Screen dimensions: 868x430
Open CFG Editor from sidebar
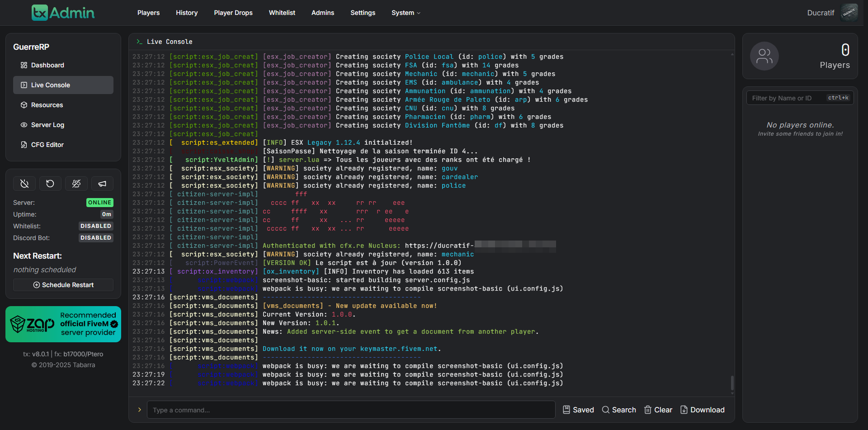(x=47, y=145)
